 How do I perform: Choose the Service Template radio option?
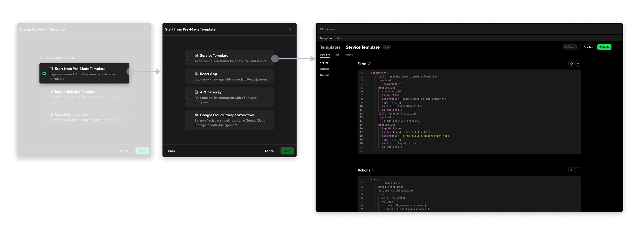tap(189, 58)
